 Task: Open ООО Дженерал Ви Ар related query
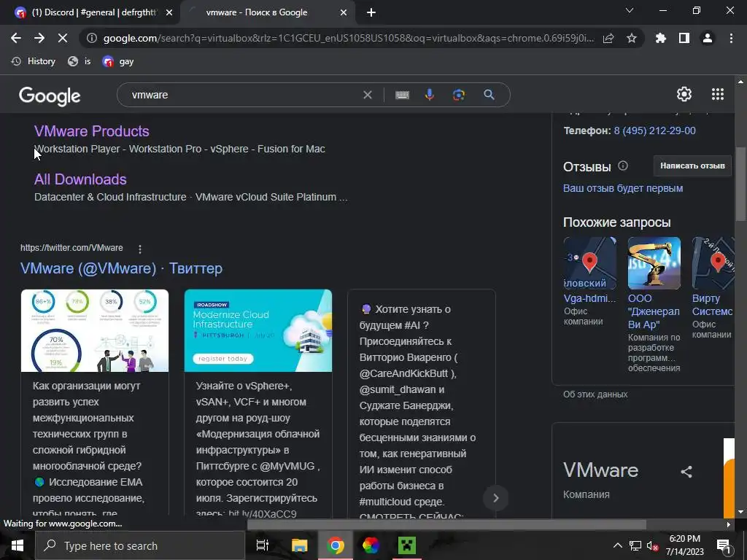(x=654, y=305)
